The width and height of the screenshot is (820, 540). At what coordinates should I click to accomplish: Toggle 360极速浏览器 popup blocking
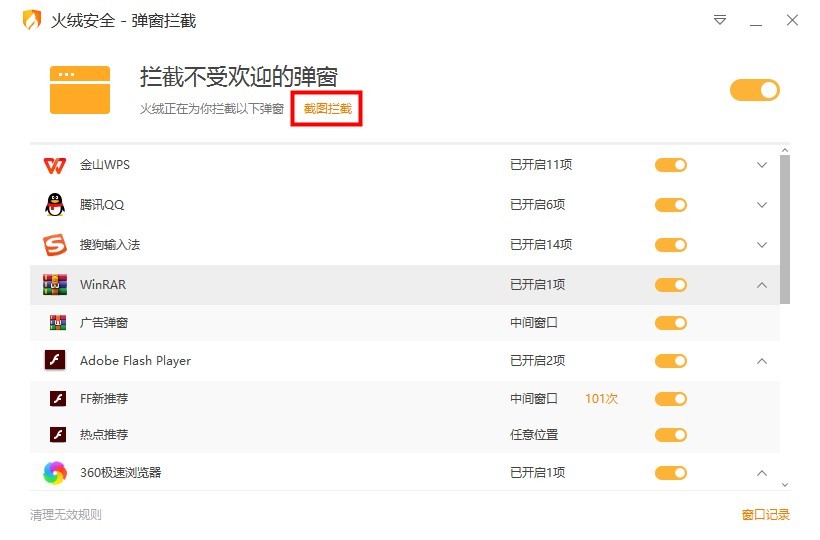671,473
